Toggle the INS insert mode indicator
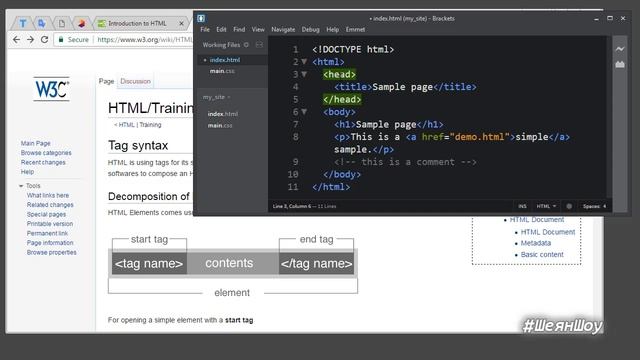This screenshot has width=640, height=360. point(522,206)
